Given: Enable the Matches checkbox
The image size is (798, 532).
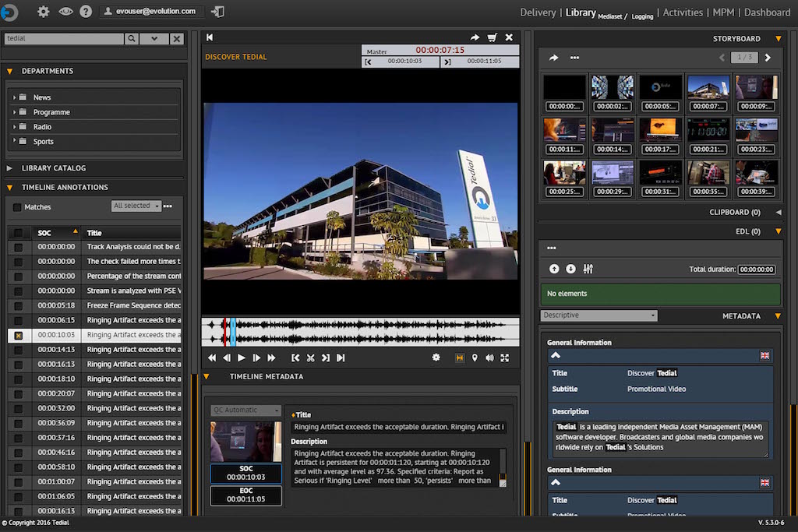Looking at the screenshot, I should [x=17, y=207].
